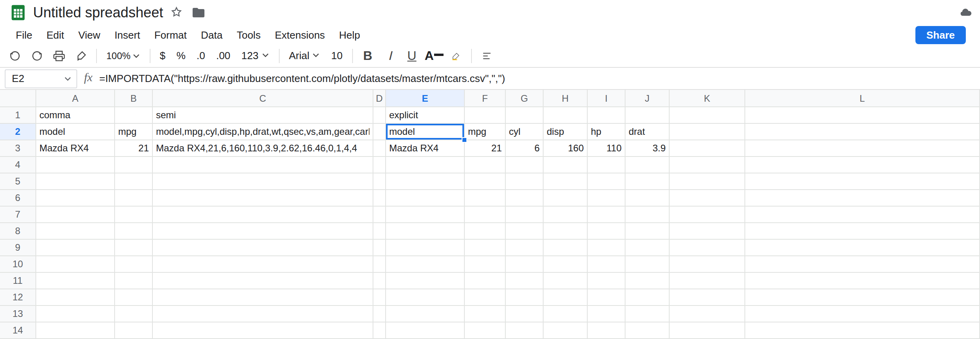The width and height of the screenshot is (980, 339).
Task: Open the Format menu
Action: (x=170, y=35)
